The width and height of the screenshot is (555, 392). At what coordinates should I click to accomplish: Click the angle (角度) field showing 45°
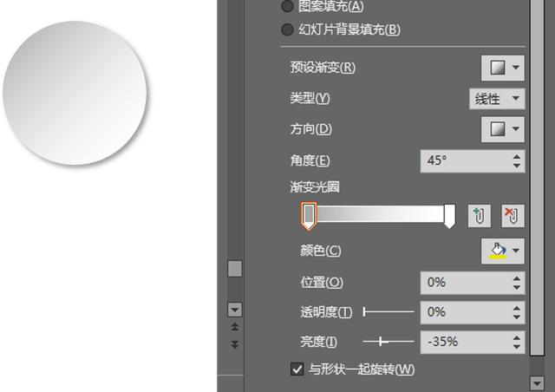pyautogui.click(x=464, y=160)
